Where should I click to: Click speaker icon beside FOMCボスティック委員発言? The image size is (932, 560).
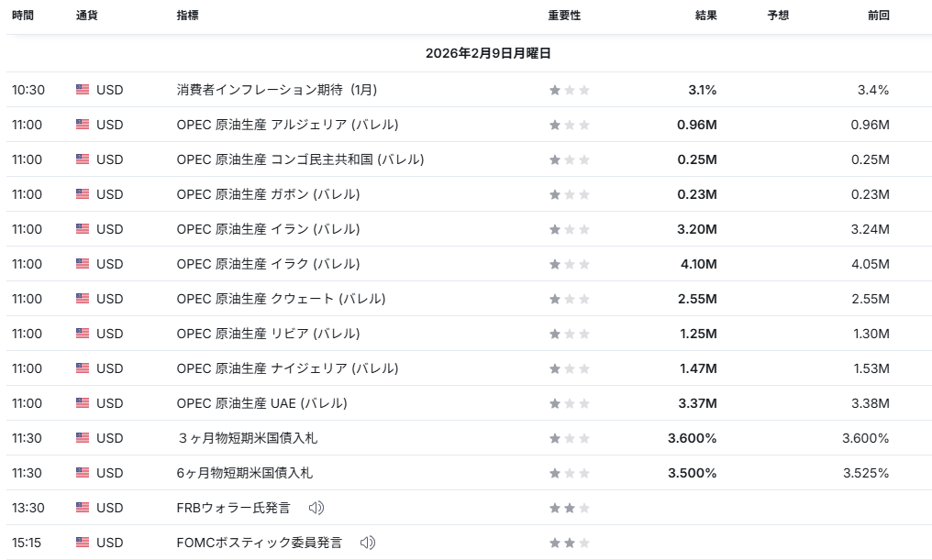(x=368, y=543)
